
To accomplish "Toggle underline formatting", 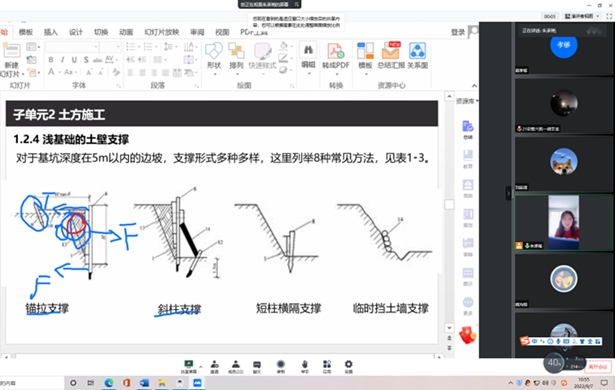I will [74, 60].
